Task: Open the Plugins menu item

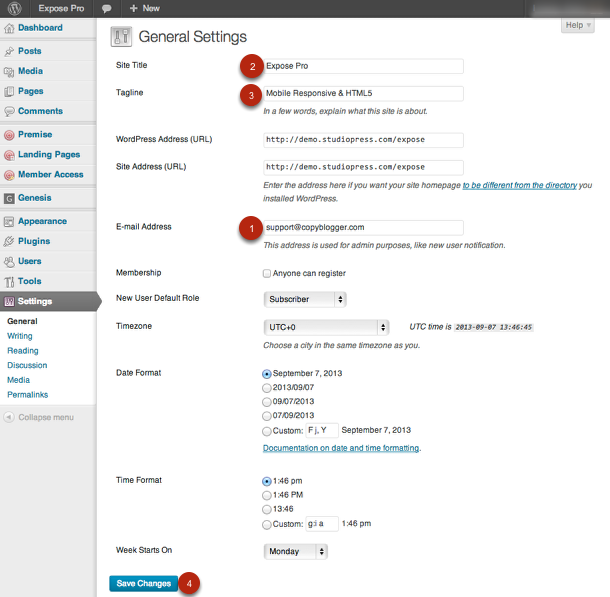Action: coord(34,242)
